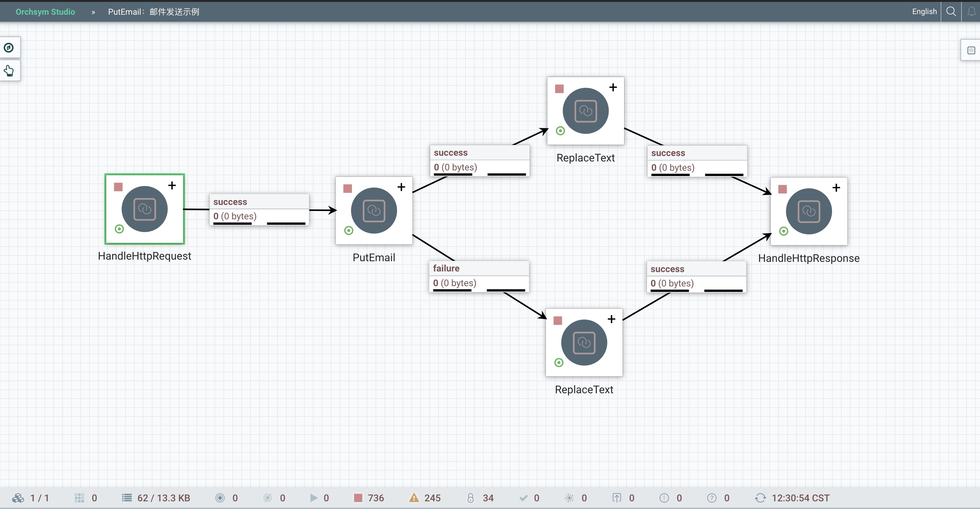Switch language via English in header
The width and height of the screenshot is (980, 509).
[924, 12]
